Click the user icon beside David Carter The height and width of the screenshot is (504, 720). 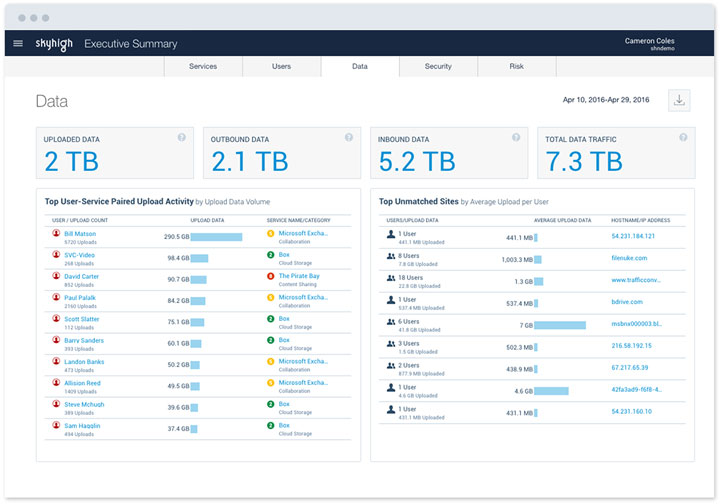pos(56,276)
